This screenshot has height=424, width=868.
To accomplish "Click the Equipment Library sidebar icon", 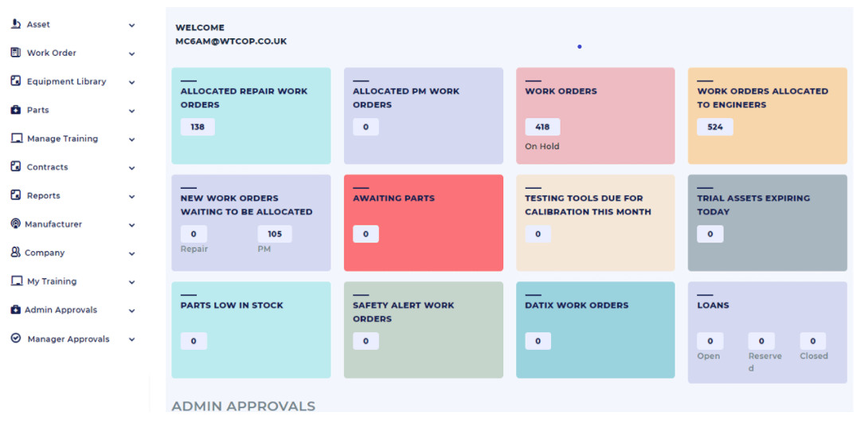I will coord(16,81).
